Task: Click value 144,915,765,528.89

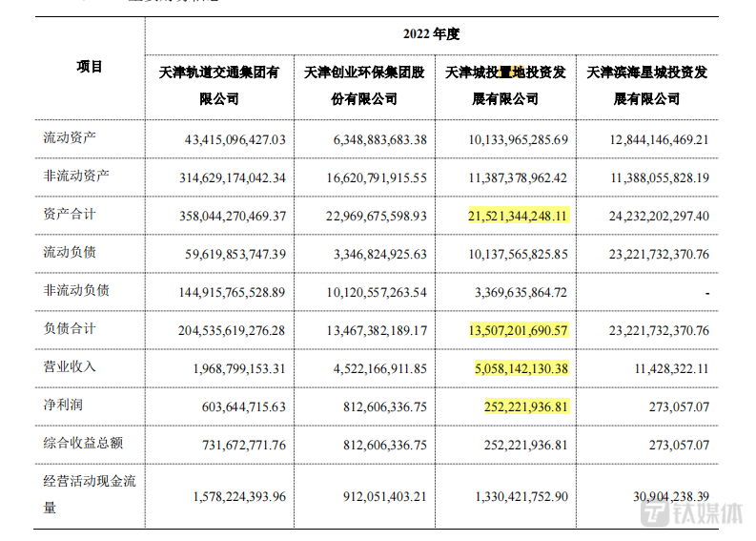Action: (232, 293)
